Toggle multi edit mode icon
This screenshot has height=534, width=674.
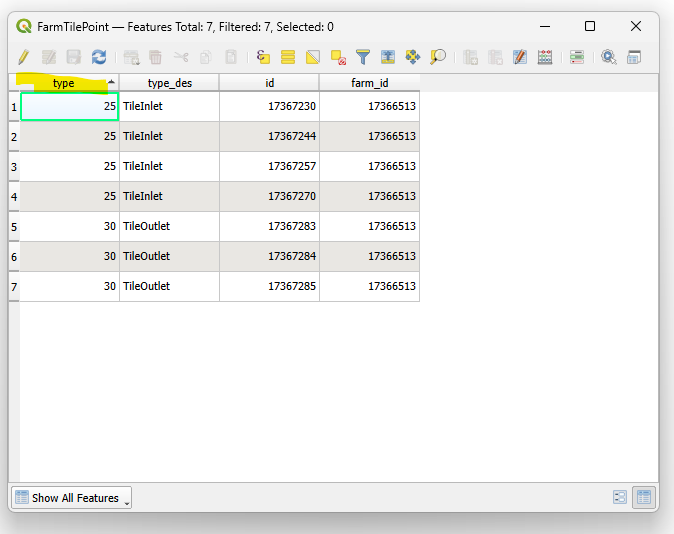(49, 57)
